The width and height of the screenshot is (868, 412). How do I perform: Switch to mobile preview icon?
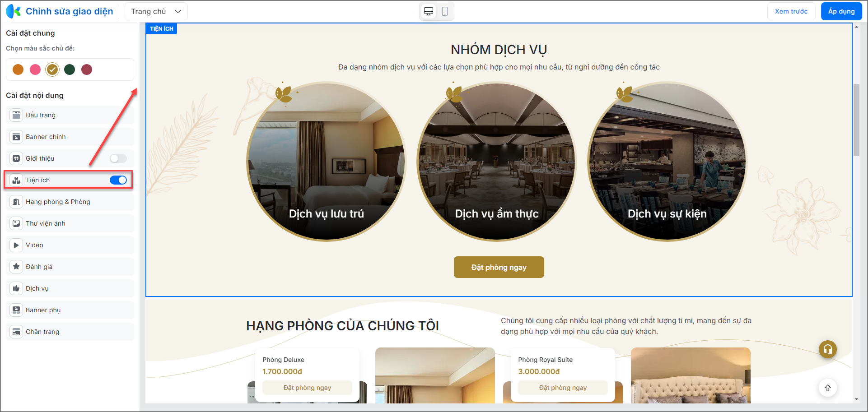pos(445,11)
